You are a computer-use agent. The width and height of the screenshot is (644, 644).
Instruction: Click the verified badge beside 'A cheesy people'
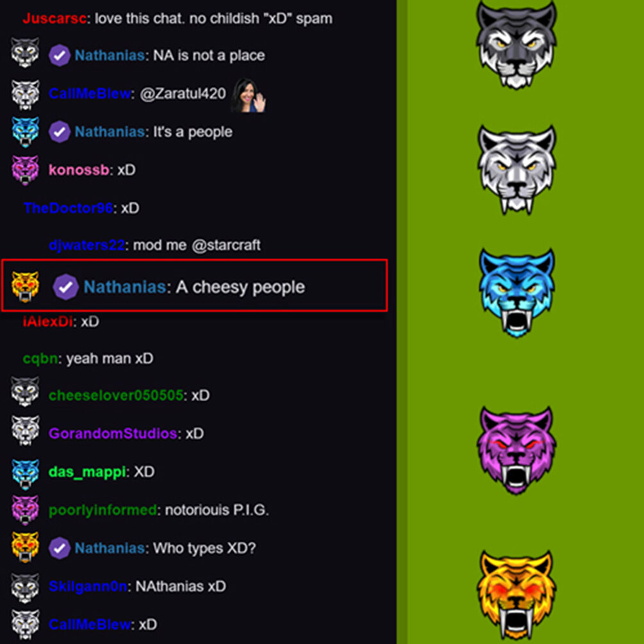pyautogui.click(x=66, y=287)
